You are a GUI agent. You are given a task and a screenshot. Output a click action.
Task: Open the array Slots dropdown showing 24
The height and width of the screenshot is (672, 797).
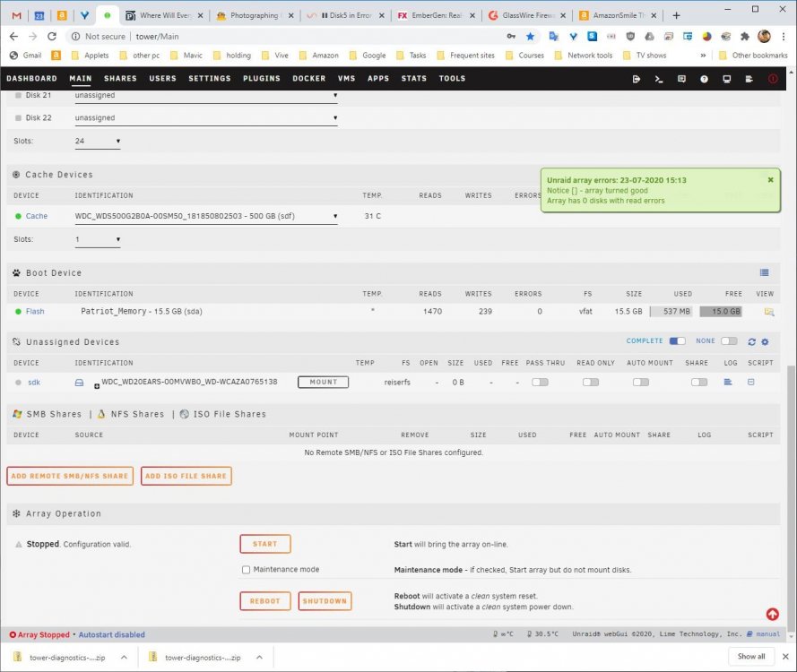pyautogui.click(x=98, y=141)
